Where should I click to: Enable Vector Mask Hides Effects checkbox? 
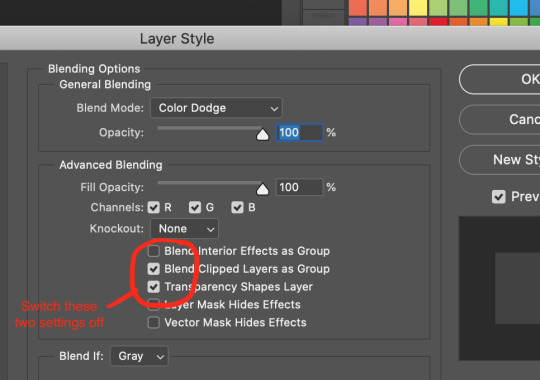(154, 322)
